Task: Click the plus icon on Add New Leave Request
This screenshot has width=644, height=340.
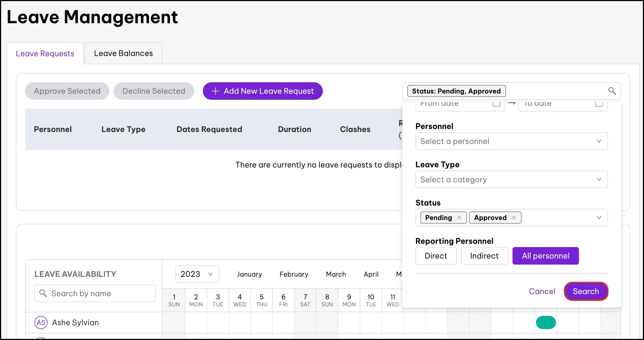Action: tap(215, 91)
